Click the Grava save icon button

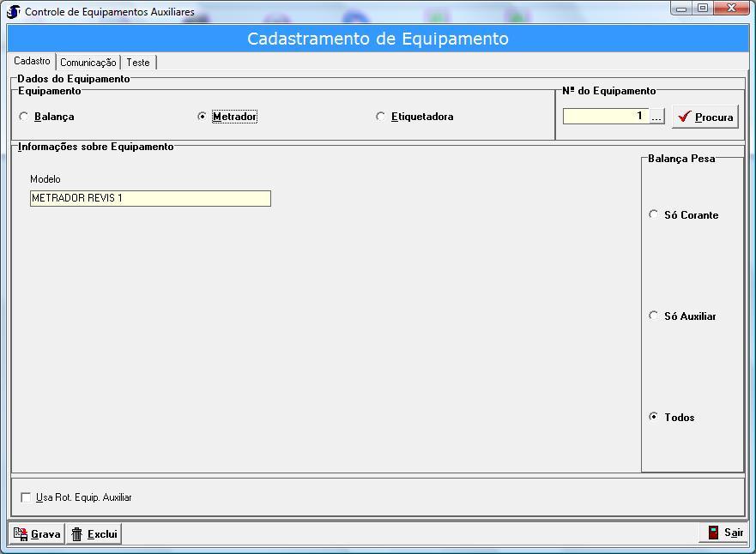pos(21,533)
